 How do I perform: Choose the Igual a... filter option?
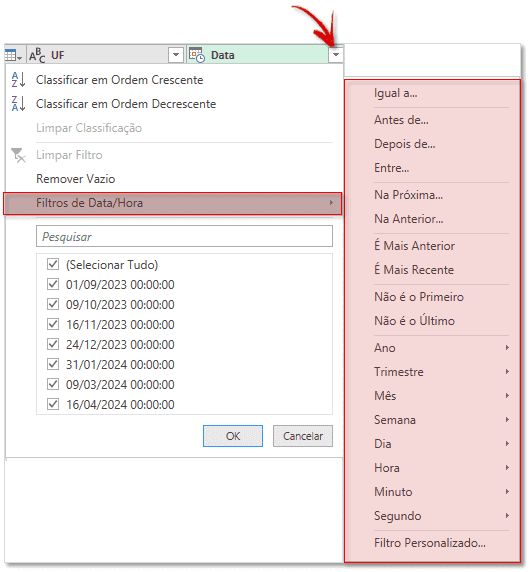point(396,93)
